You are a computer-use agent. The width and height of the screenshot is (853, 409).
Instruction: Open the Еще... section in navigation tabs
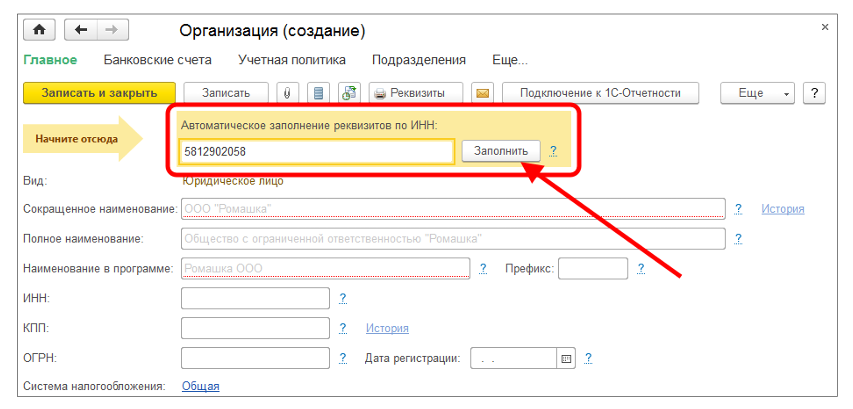pyautogui.click(x=510, y=60)
